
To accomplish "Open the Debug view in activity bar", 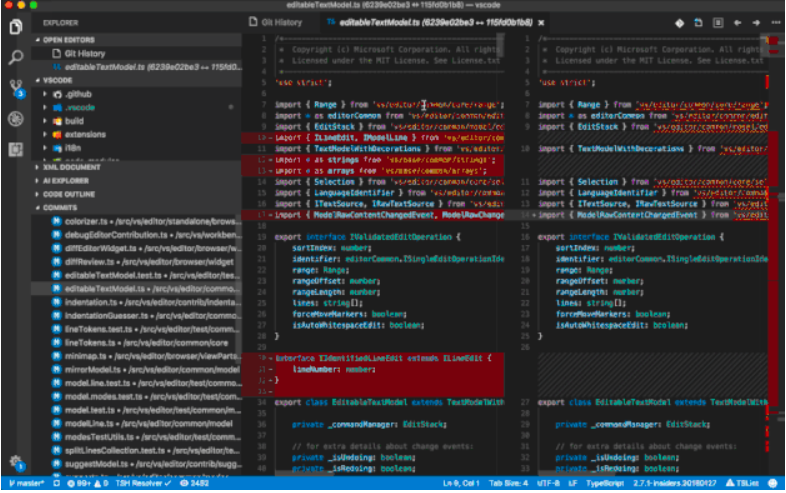I will click(x=15, y=118).
